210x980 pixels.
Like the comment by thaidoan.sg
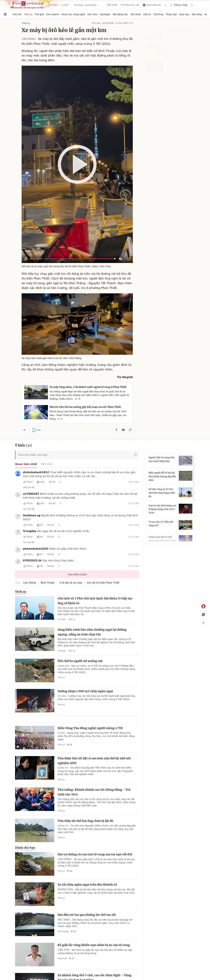(x=28, y=525)
